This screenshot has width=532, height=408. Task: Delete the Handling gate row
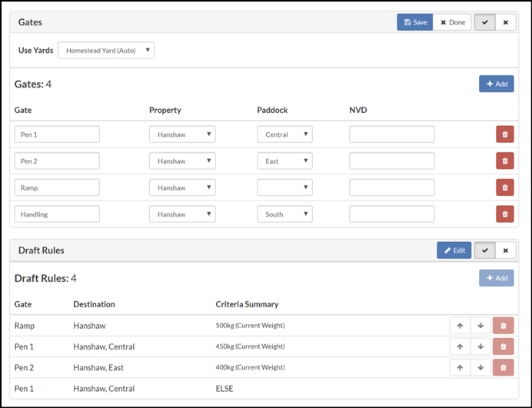pyautogui.click(x=504, y=214)
